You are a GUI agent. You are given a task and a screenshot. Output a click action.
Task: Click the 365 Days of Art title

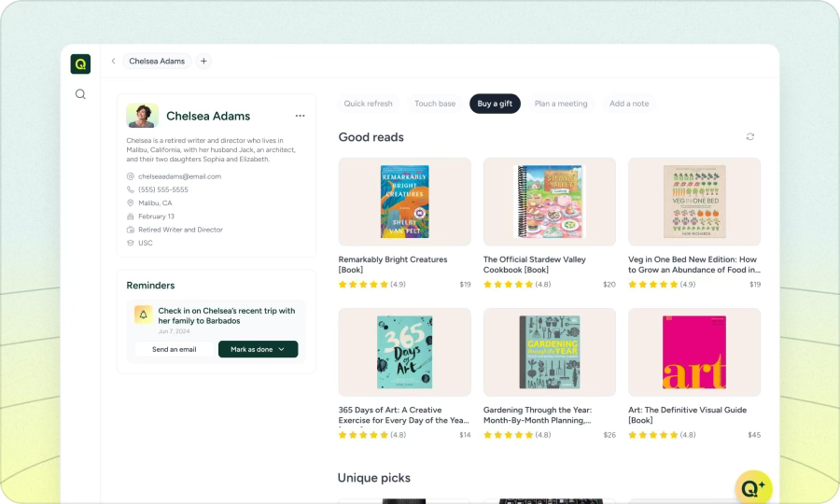(403, 415)
